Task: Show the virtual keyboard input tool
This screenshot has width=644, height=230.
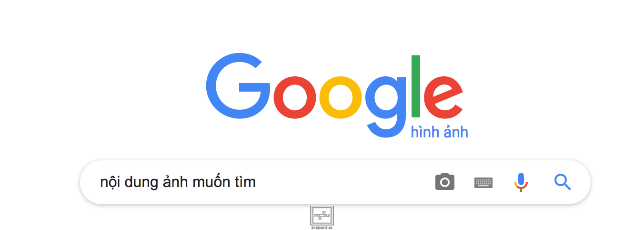Action: tap(483, 182)
